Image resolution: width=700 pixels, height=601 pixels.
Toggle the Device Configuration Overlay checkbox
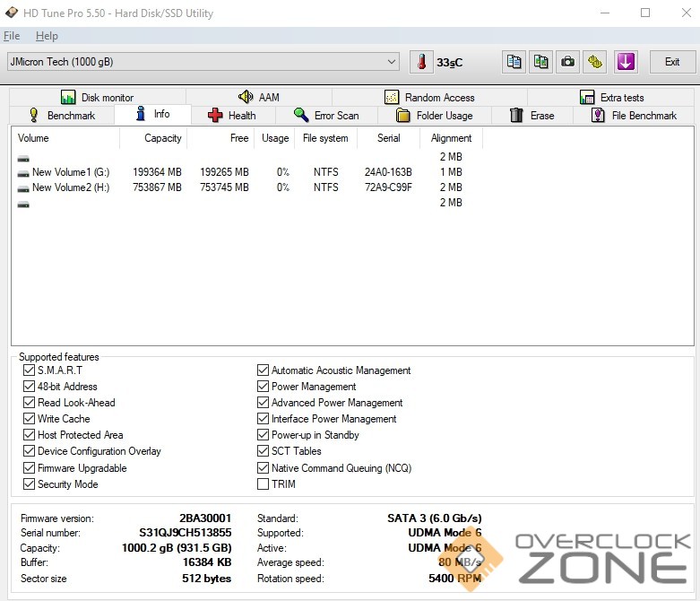[29, 450]
